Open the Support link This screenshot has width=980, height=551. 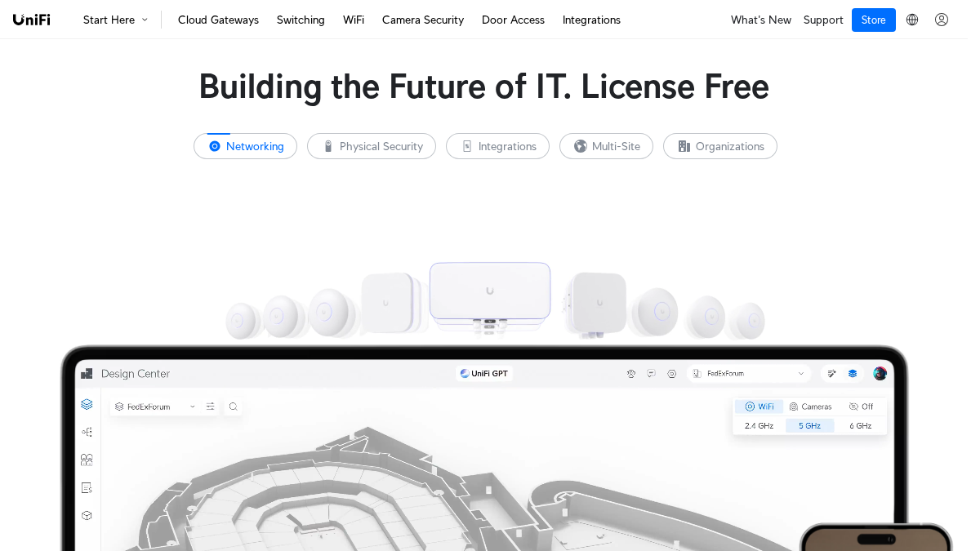tap(823, 20)
